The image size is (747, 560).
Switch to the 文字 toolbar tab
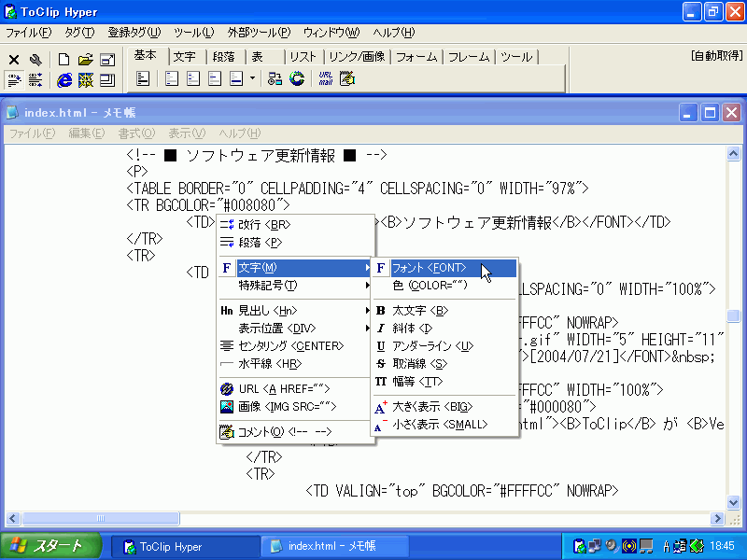(x=186, y=55)
